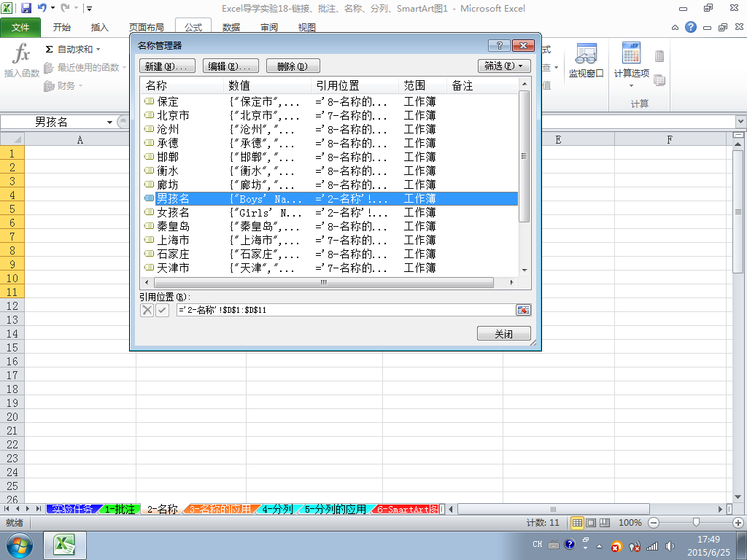Click the Redo icon

click(65, 8)
